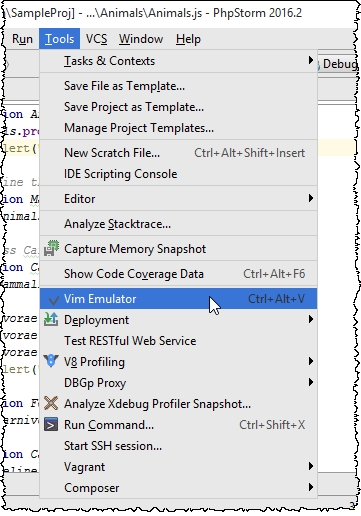Open the Run menu
361x516 pixels.
[22, 39]
